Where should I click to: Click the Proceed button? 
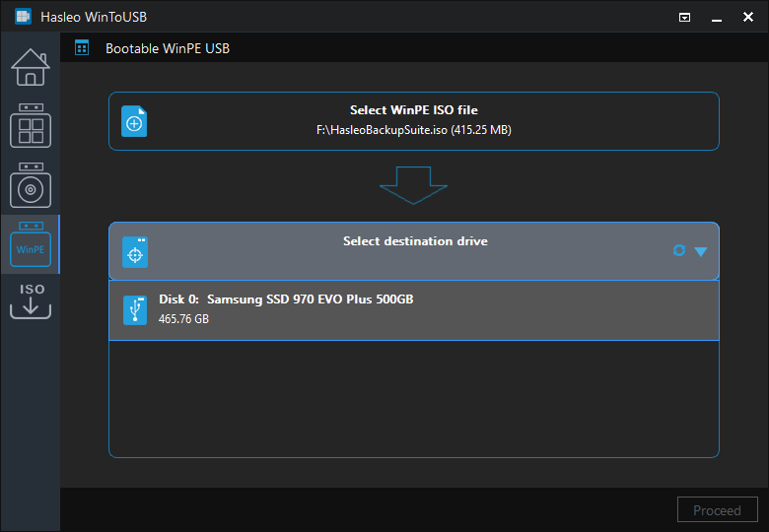click(x=717, y=510)
